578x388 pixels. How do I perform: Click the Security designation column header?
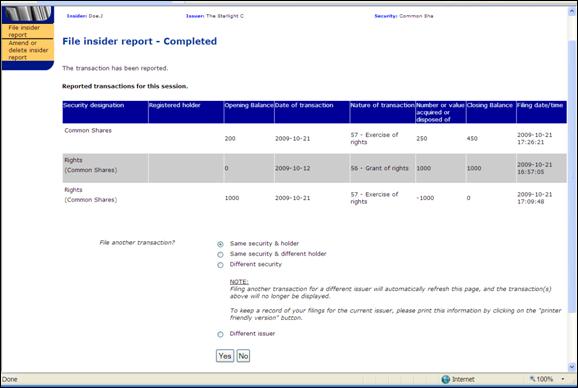pyautogui.click(x=105, y=112)
